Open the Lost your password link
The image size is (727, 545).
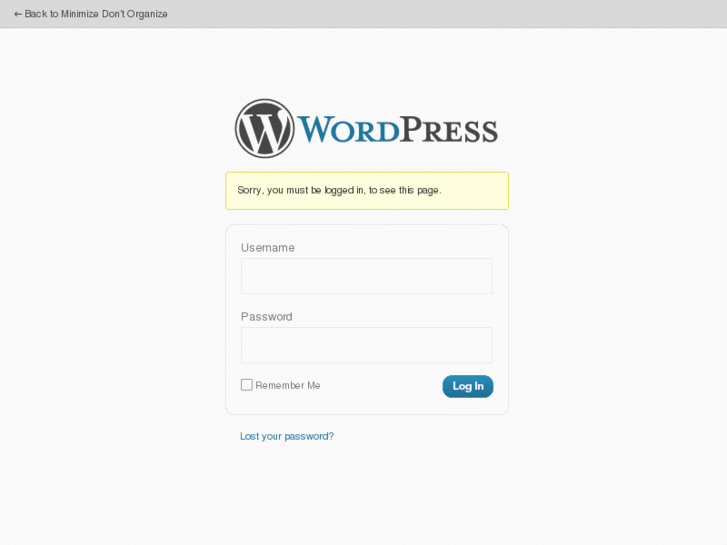tap(287, 436)
